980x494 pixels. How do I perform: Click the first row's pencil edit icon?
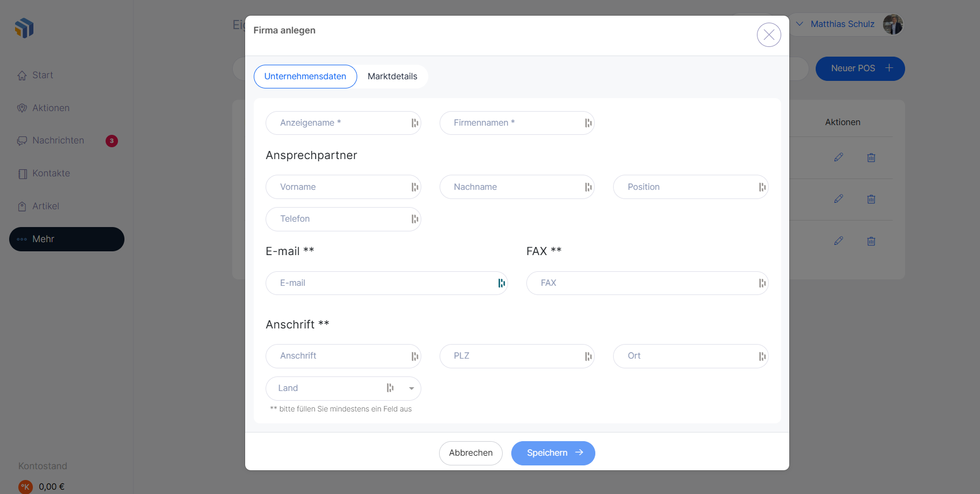coord(838,157)
